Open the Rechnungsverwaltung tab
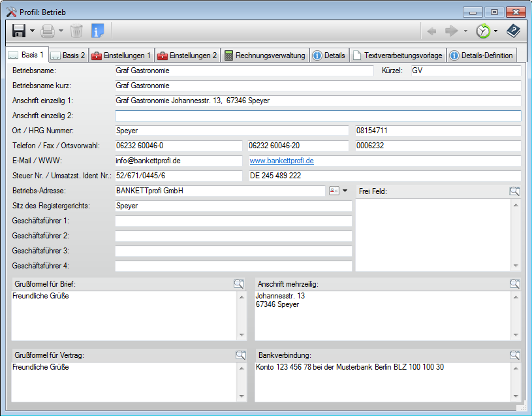The width and height of the screenshot is (532, 416). 264,56
